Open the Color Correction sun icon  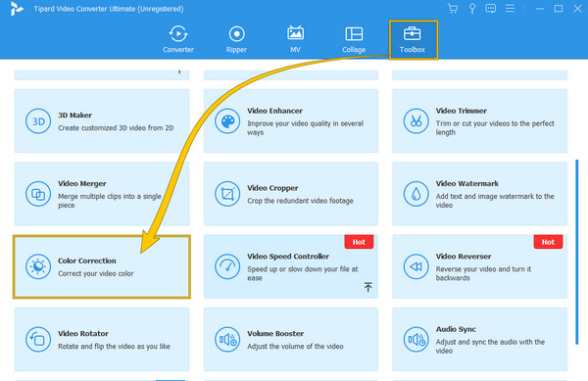point(38,266)
